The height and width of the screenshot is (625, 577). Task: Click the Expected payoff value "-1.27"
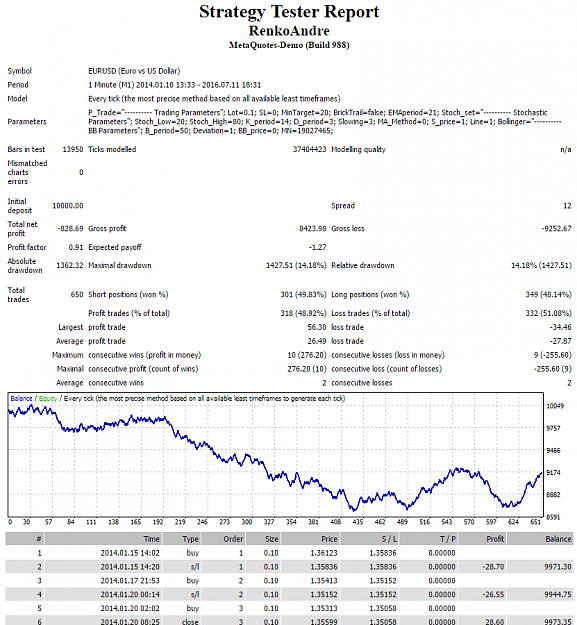click(x=317, y=247)
